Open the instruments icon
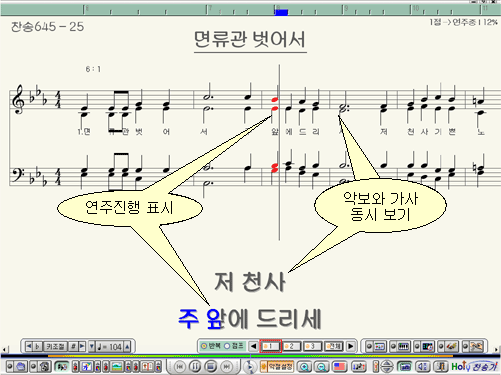This screenshot has height=375, width=501. point(452,346)
